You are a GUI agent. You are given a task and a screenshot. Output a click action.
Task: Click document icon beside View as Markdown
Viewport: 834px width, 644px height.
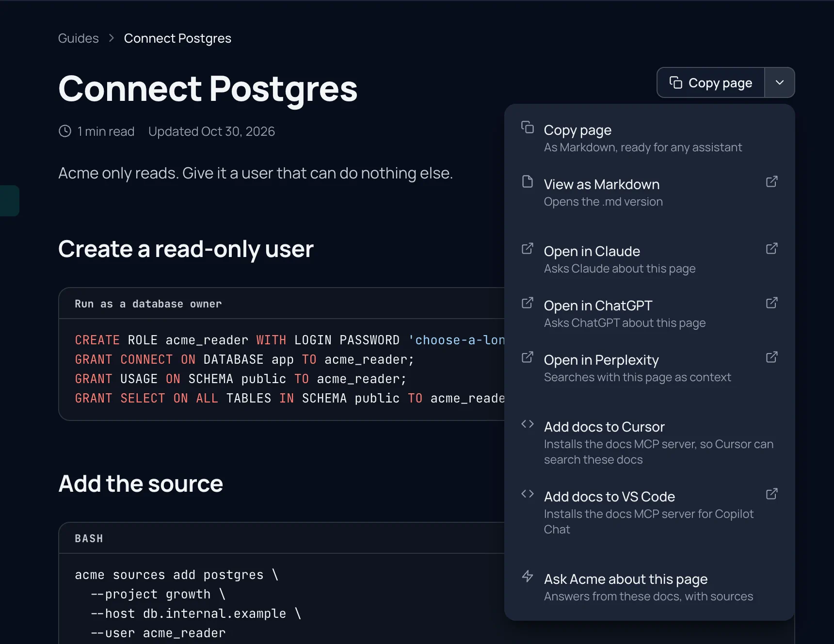(528, 181)
